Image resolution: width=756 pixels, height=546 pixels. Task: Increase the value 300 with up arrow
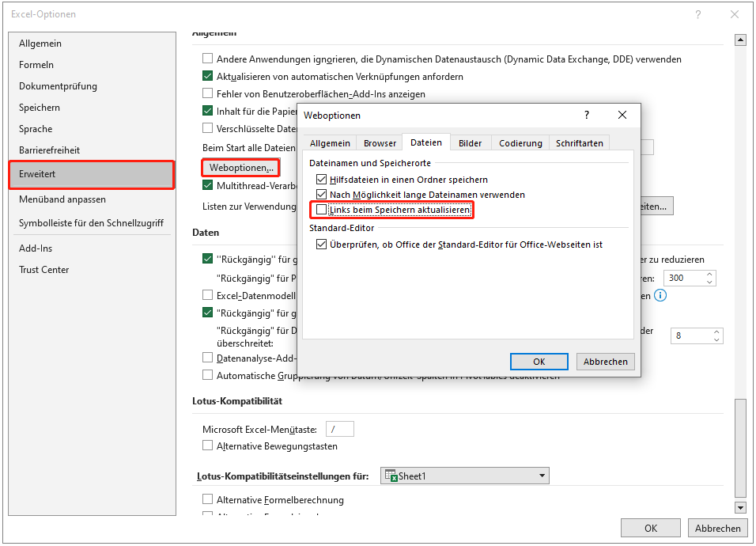(709, 275)
